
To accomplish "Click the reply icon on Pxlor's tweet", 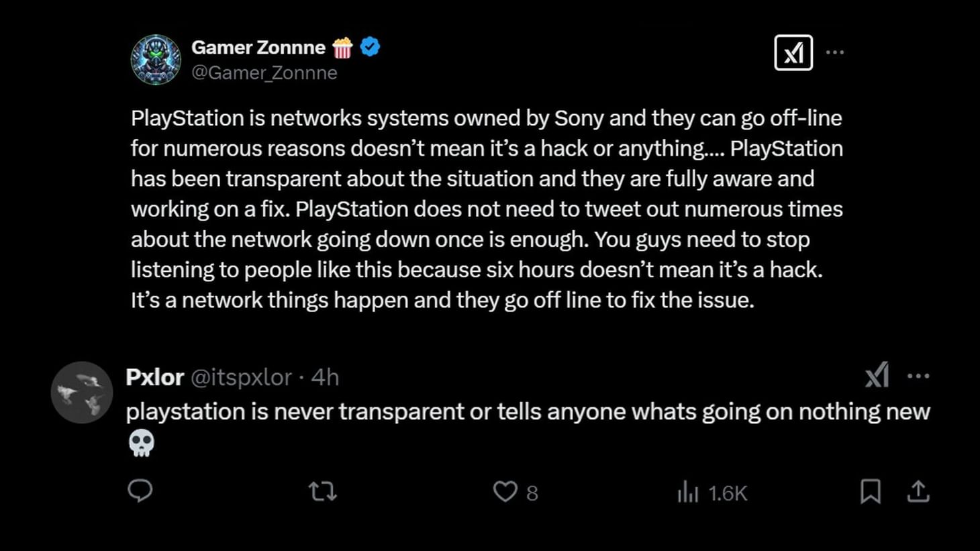I will [x=140, y=492].
